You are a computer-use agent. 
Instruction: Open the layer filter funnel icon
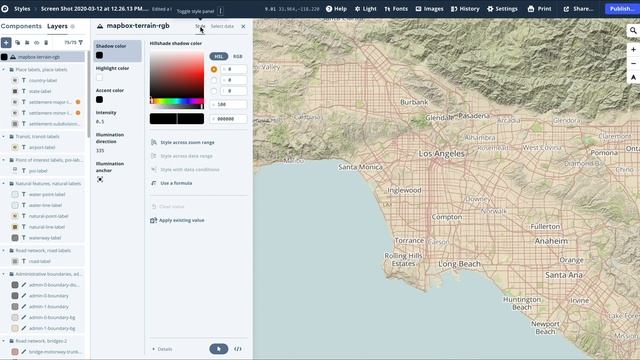[80, 42]
